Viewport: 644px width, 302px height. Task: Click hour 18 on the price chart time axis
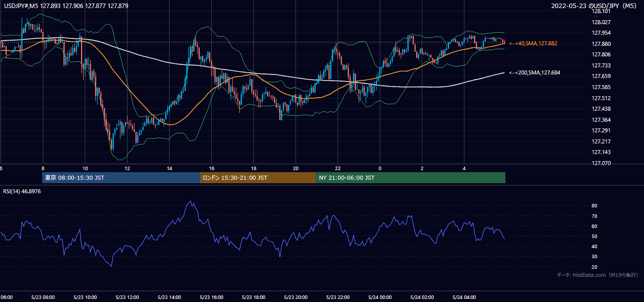tap(253, 169)
